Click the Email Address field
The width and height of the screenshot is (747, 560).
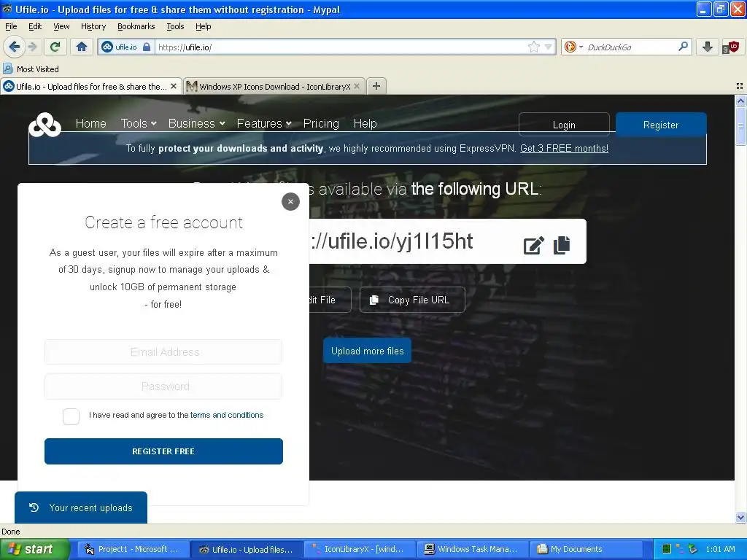[x=163, y=352]
